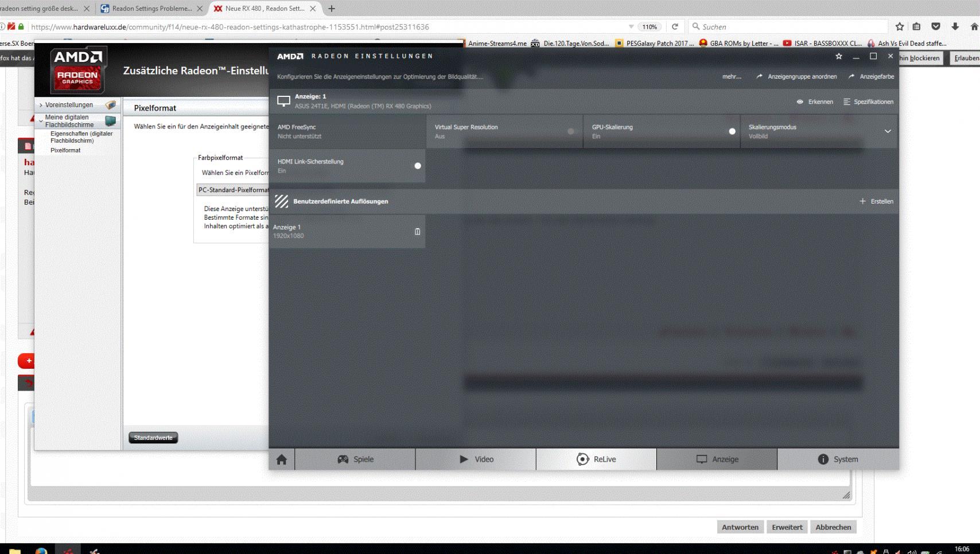Click the monitor icon beside Anzeige: 1
This screenshot has width=980, height=554.
click(x=283, y=101)
